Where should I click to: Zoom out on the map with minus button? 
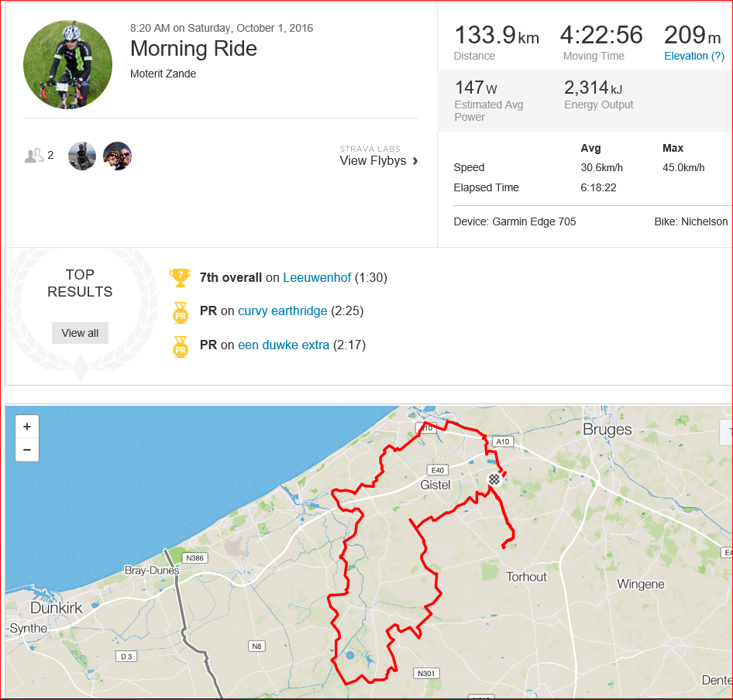tap(27, 450)
